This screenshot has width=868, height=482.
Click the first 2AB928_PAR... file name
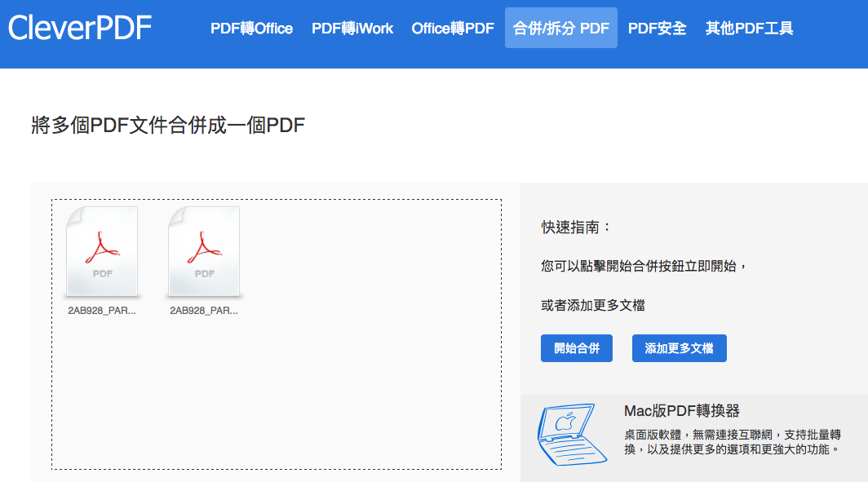(102, 311)
